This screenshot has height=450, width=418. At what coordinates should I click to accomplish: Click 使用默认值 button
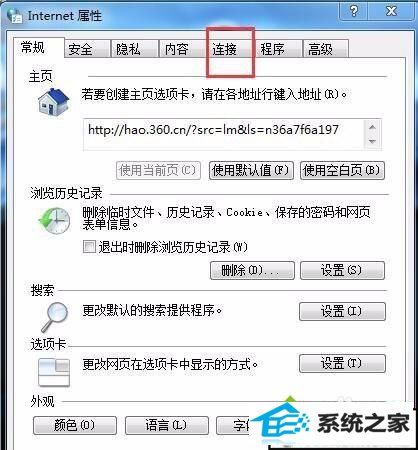point(251,171)
